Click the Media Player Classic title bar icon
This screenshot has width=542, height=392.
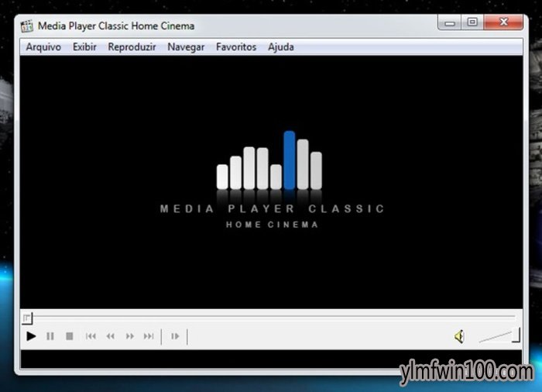click(26, 26)
